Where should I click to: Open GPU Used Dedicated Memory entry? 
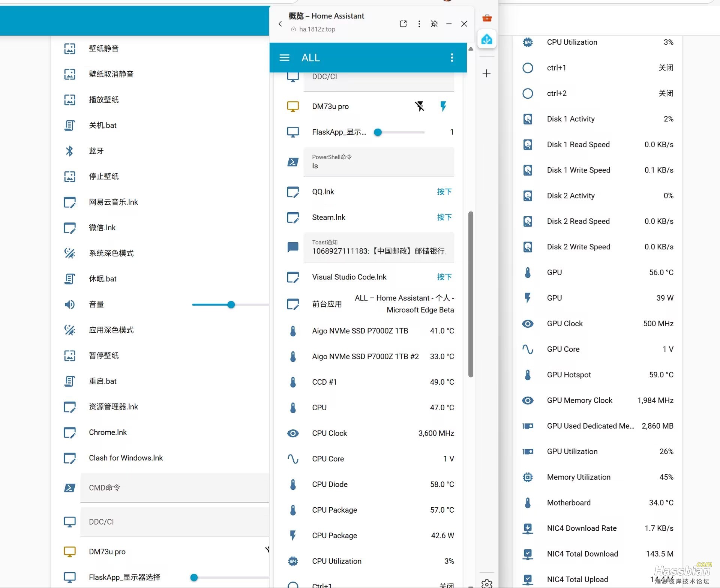[x=598, y=426]
